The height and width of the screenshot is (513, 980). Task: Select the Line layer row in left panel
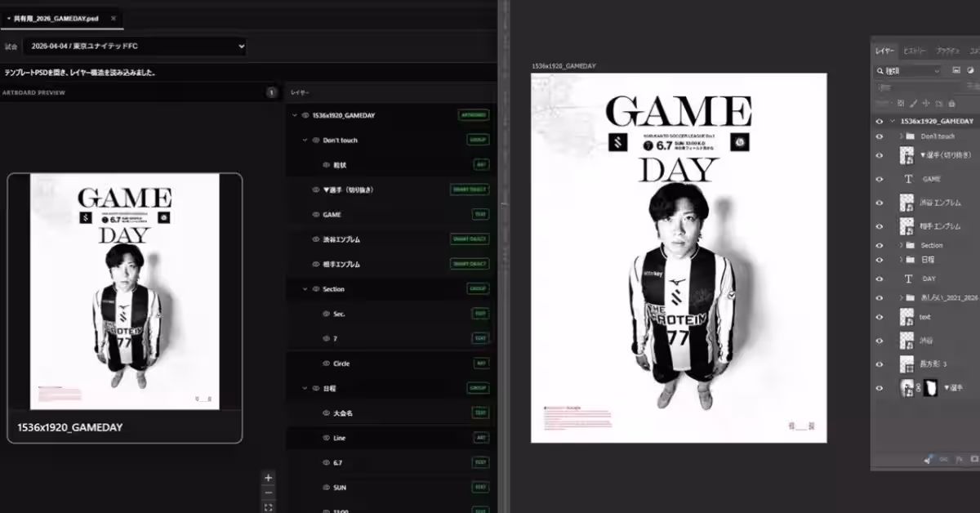(x=391, y=438)
